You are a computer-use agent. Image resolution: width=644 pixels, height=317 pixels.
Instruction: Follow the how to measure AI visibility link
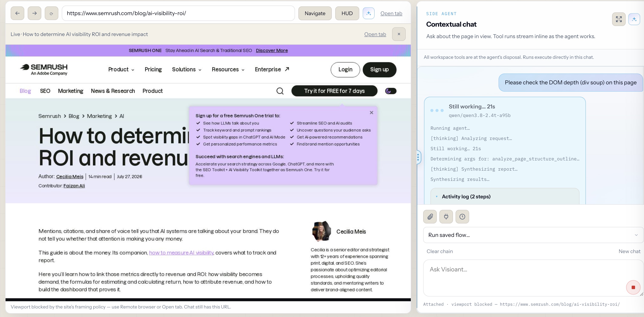tap(181, 253)
